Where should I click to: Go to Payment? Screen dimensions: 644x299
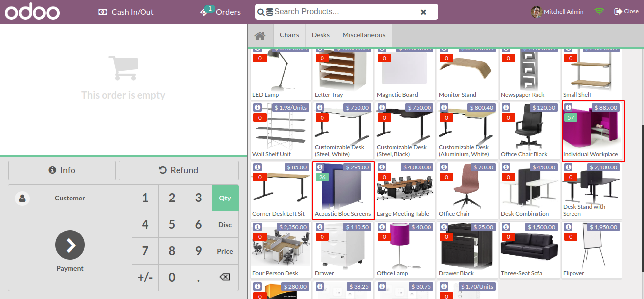coord(70,251)
